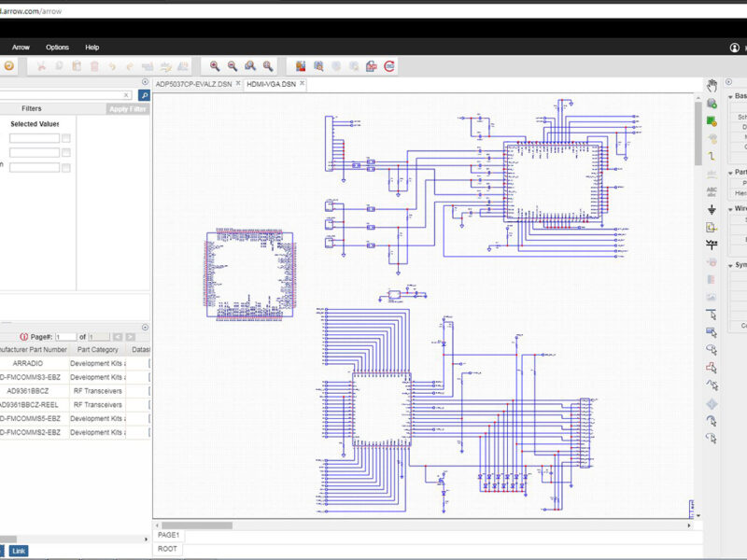747x560 pixels.
Task: Click the Apply Filter button
Action: 126,109
